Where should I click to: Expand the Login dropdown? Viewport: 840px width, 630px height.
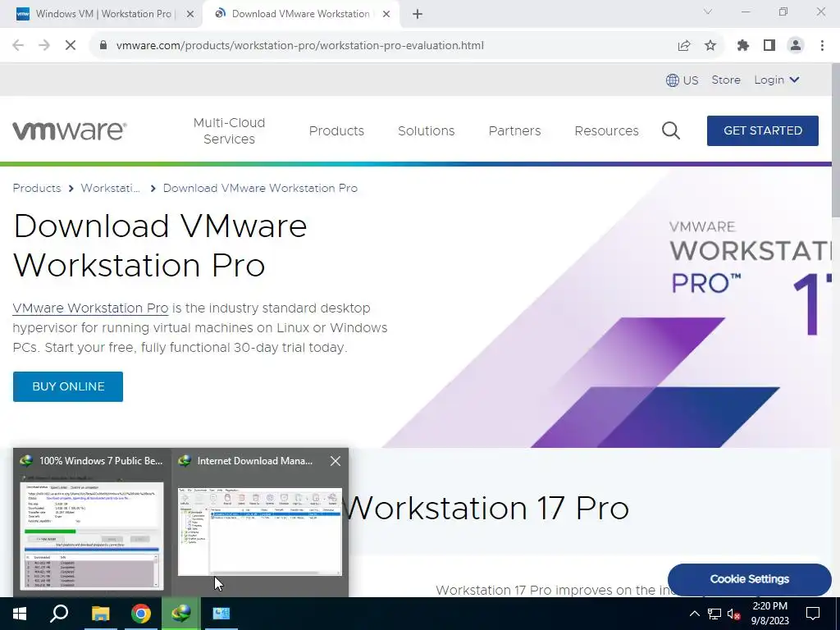tap(777, 80)
